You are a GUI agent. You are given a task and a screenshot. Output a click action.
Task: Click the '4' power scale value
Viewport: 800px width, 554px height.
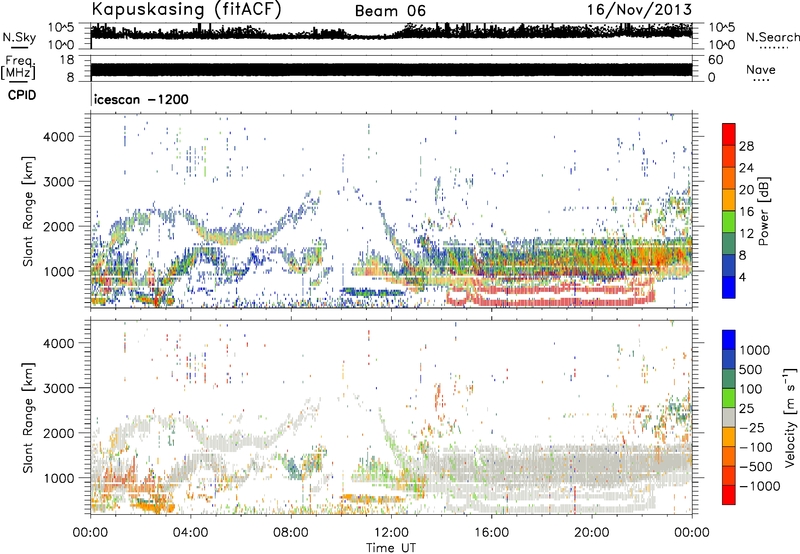(x=742, y=277)
